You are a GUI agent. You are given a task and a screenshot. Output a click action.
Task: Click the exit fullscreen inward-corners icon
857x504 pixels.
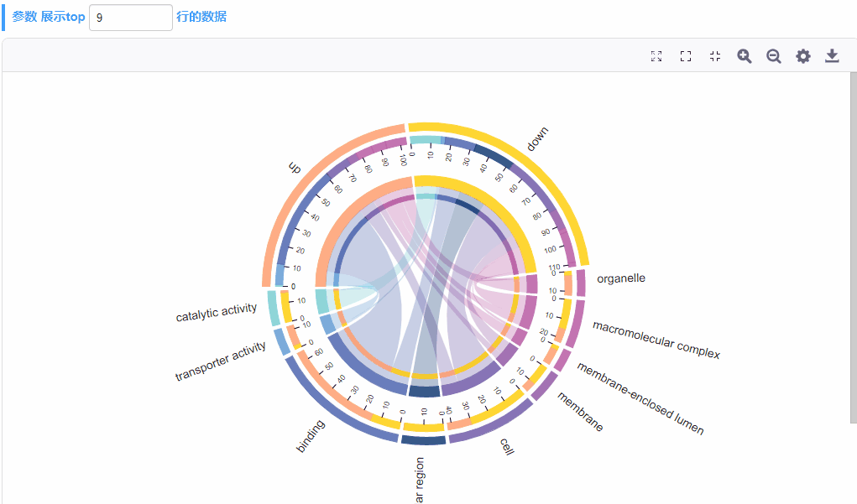click(715, 55)
